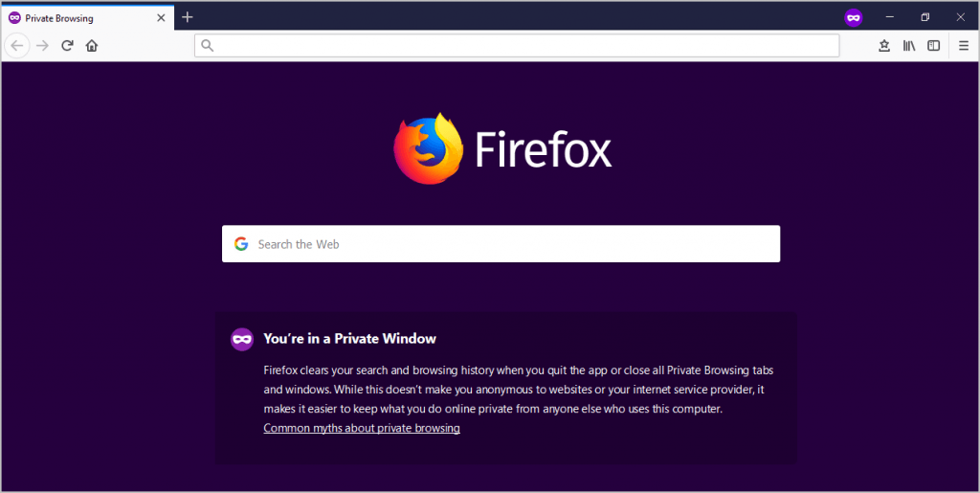Image resolution: width=980 pixels, height=493 pixels.
Task: Restore down the Firefox window
Action: click(925, 17)
